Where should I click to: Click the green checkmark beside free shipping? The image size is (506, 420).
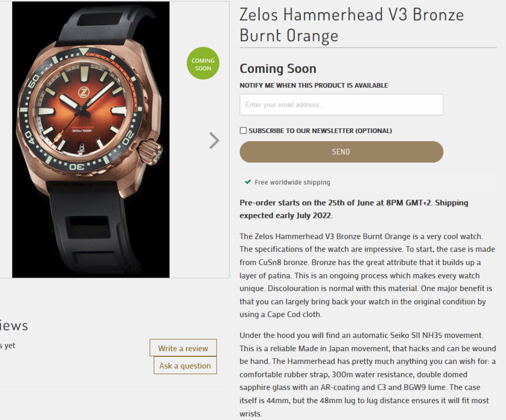[x=247, y=182]
